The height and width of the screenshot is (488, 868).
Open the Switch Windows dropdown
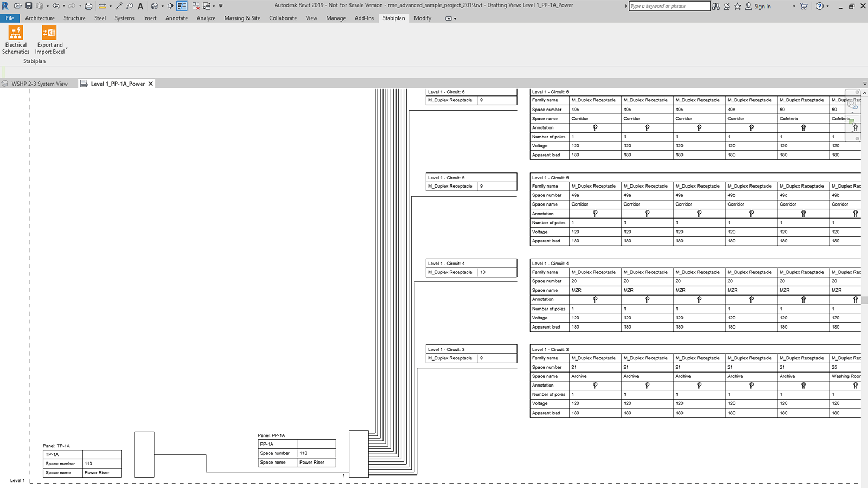click(213, 6)
